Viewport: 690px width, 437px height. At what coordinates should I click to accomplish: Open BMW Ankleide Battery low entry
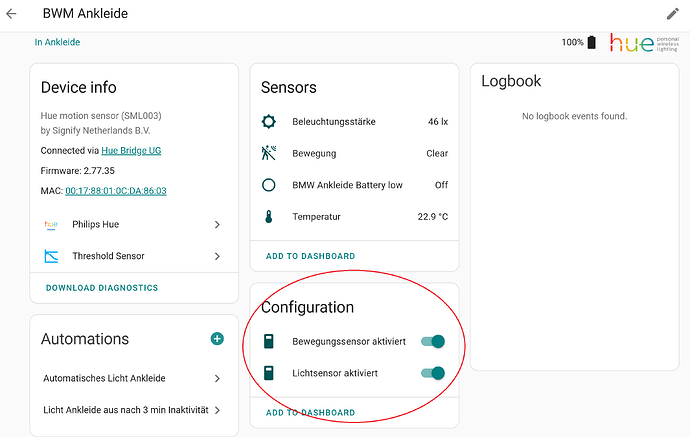tap(354, 185)
